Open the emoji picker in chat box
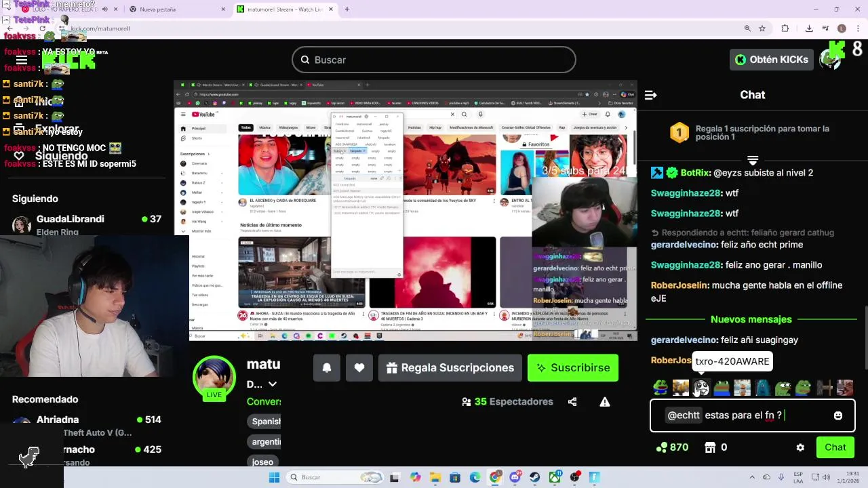Screen dimensions: 868x488 pos(838,415)
